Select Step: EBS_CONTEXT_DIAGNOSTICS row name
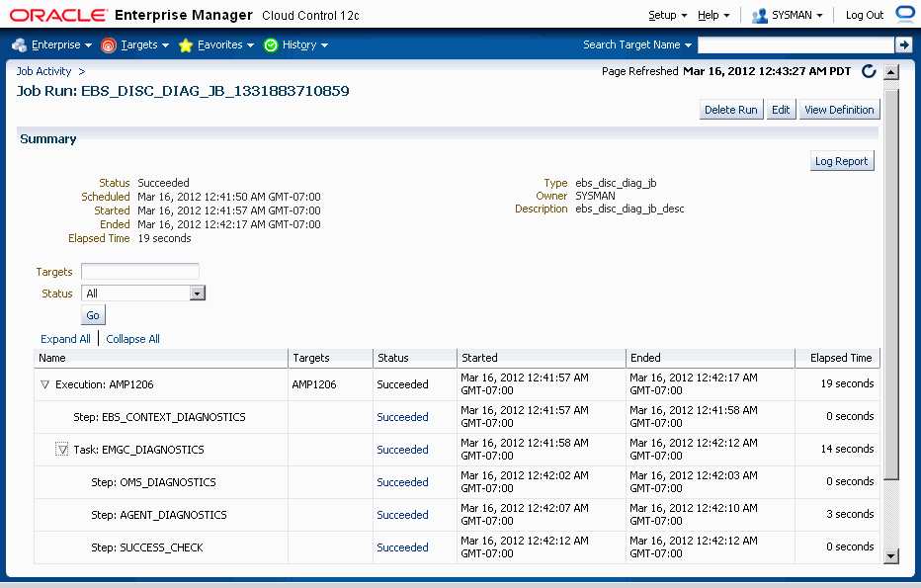The height and width of the screenshot is (588, 921). (159, 417)
